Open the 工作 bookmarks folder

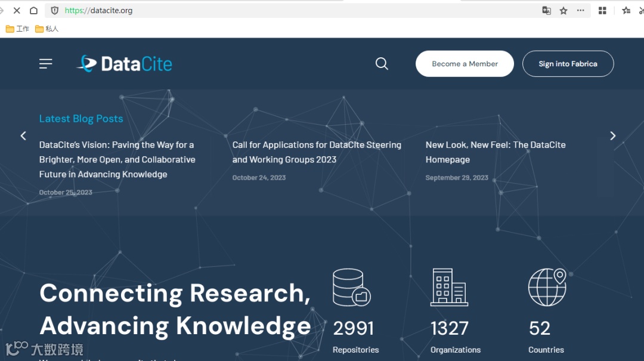17,29
